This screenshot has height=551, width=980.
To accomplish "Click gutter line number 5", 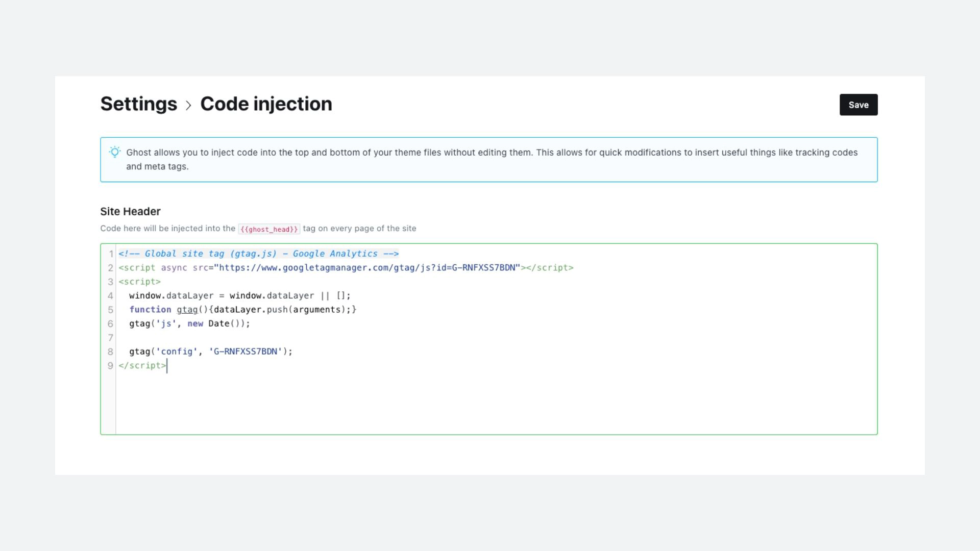I will point(110,310).
